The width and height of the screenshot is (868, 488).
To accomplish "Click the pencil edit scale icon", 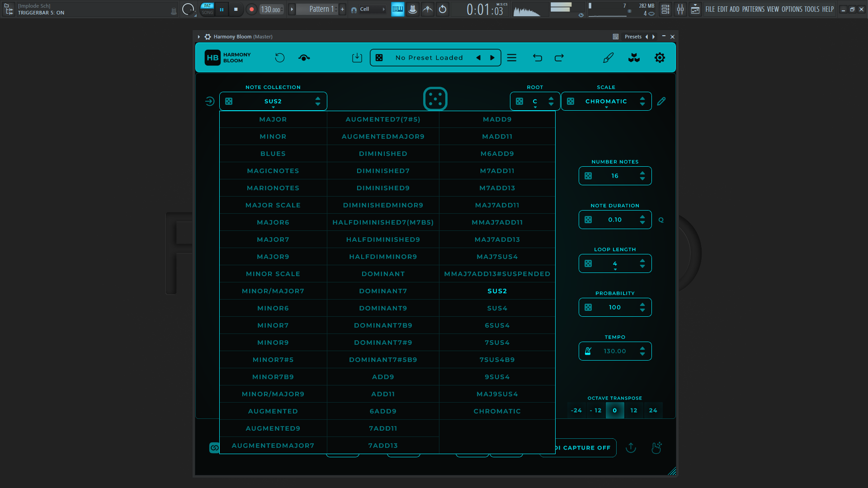I will pos(661,101).
